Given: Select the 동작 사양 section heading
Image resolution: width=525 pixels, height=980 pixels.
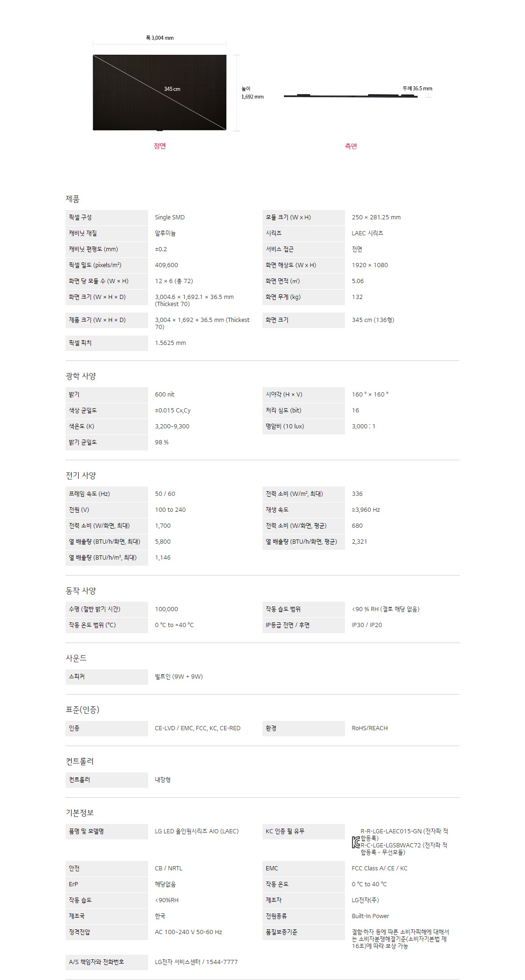Looking at the screenshot, I should [81, 591].
